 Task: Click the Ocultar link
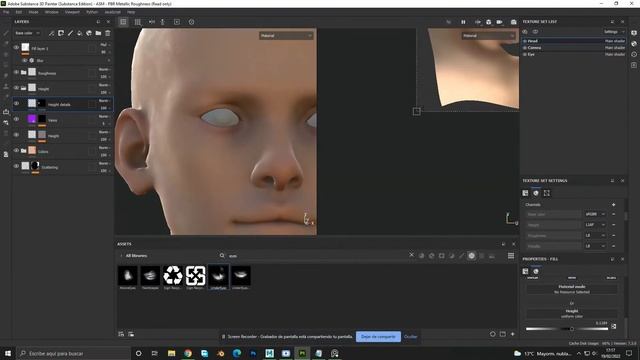coord(411,337)
